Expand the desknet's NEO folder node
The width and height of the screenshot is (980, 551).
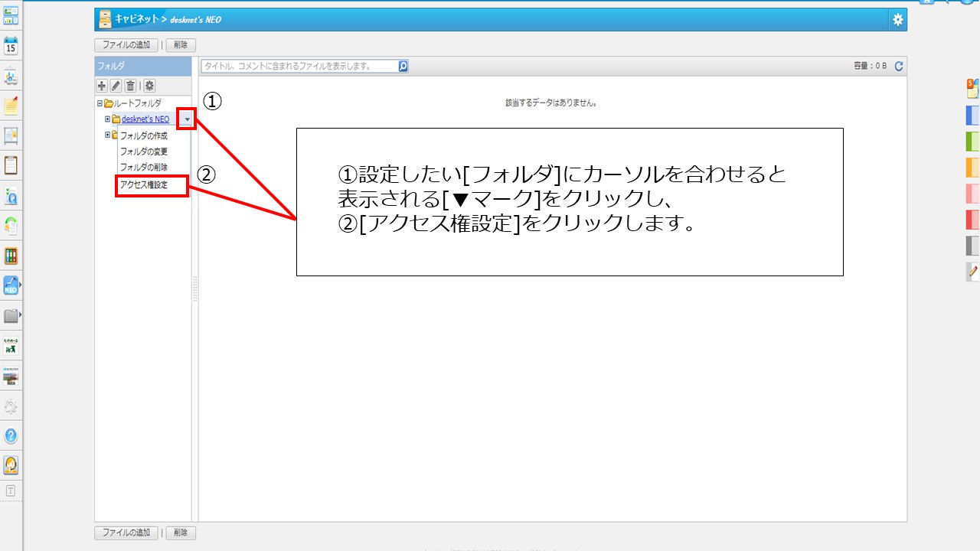[108, 119]
